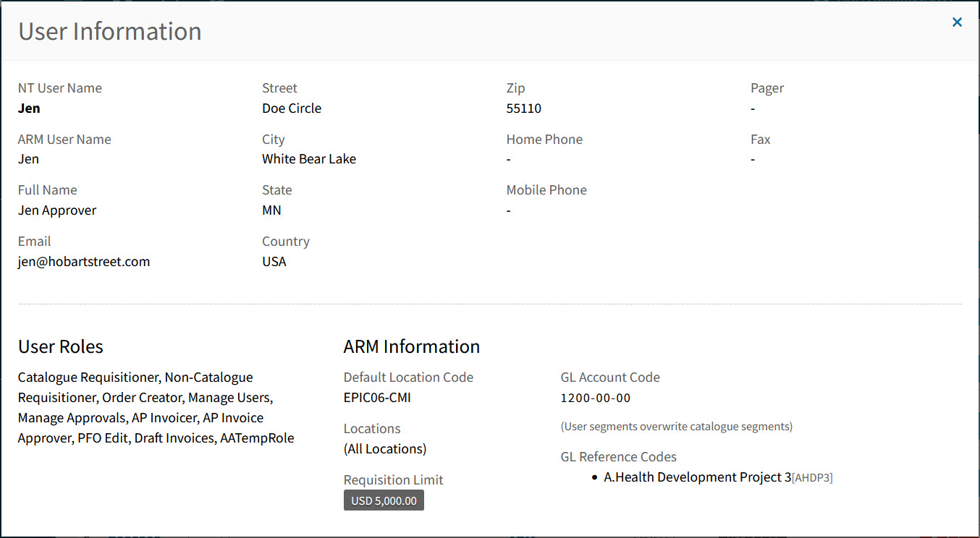Click the ARM Information section heading
Screen dimensions: 980x538
click(x=412, y=346)
